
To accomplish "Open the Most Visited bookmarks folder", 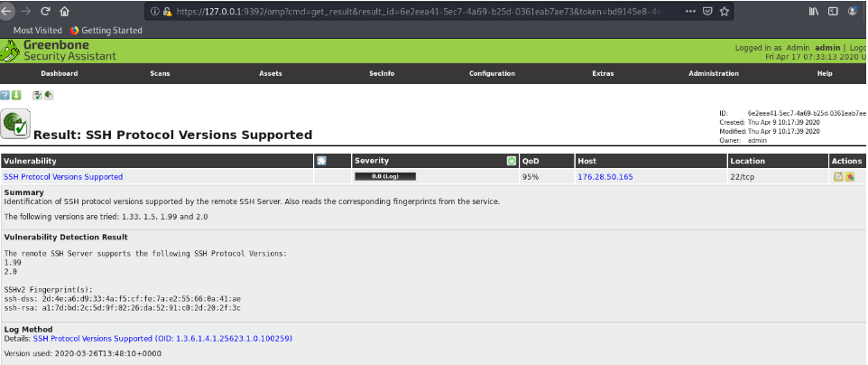I will pyautogui.click(x=37, y=31).
